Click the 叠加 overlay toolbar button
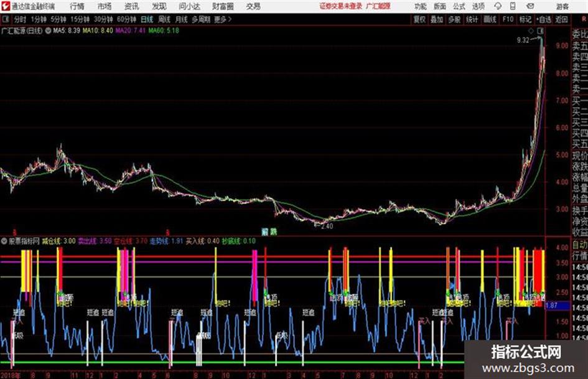This screenshot has width=588, height=379. (x=437, y=19)
